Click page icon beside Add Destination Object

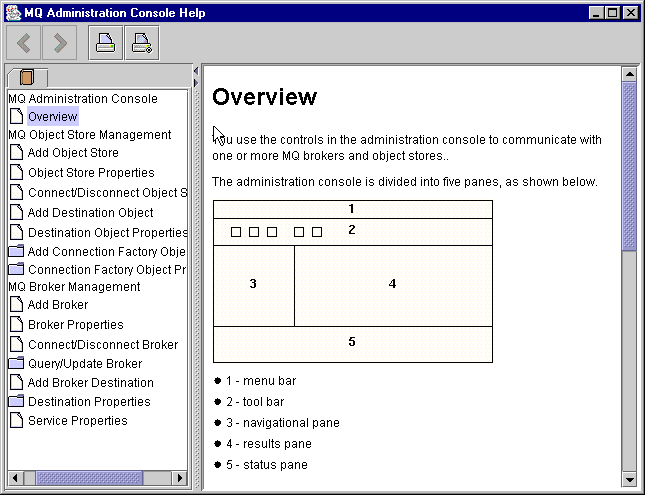pyautogui.click(x=16, y=212)
